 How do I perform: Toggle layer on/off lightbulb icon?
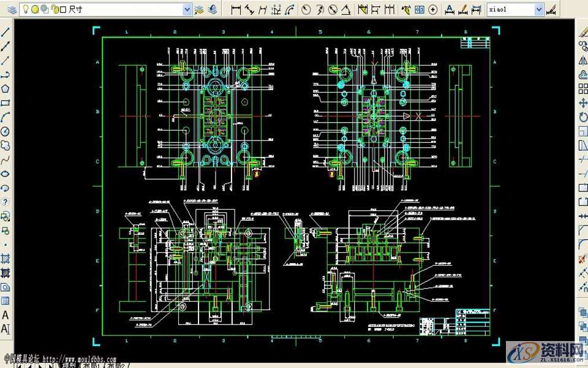pyautogui.click(x=25, y=9)
